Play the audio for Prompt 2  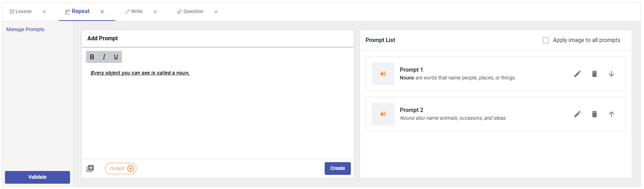pyautogui.click(x=383, y=114)
